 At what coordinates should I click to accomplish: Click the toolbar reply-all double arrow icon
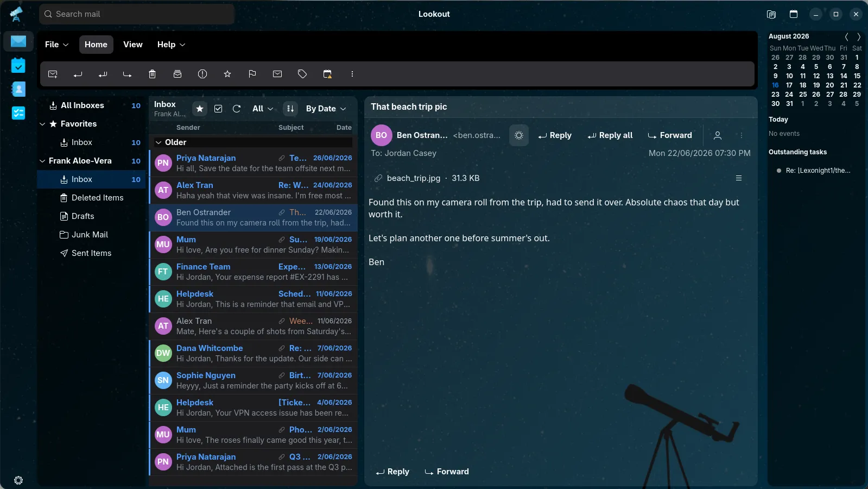click(103, 74)
